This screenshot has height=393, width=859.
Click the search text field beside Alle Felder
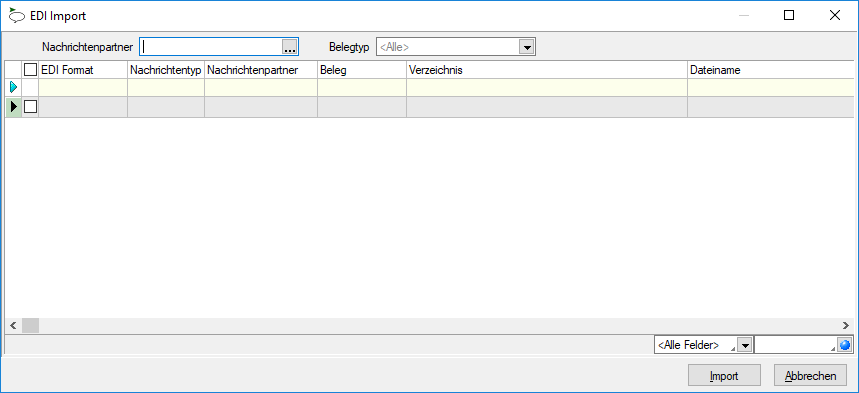tap(795, 345)
